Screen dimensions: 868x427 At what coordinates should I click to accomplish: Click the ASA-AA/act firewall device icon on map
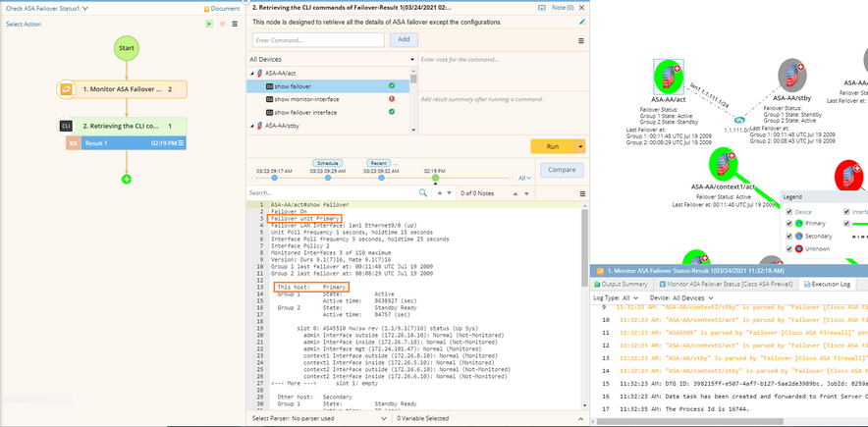point(669,76)
